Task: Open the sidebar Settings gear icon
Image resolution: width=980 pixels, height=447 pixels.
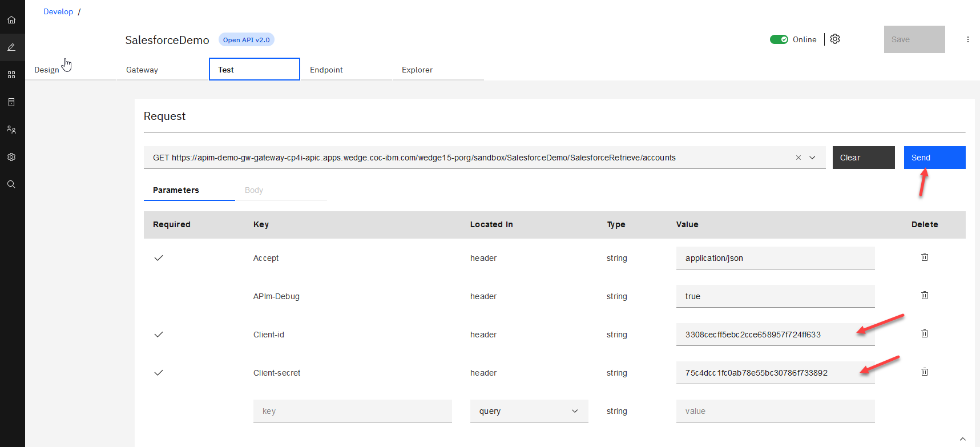Action: pyautogui.click(x=11, y=157)
